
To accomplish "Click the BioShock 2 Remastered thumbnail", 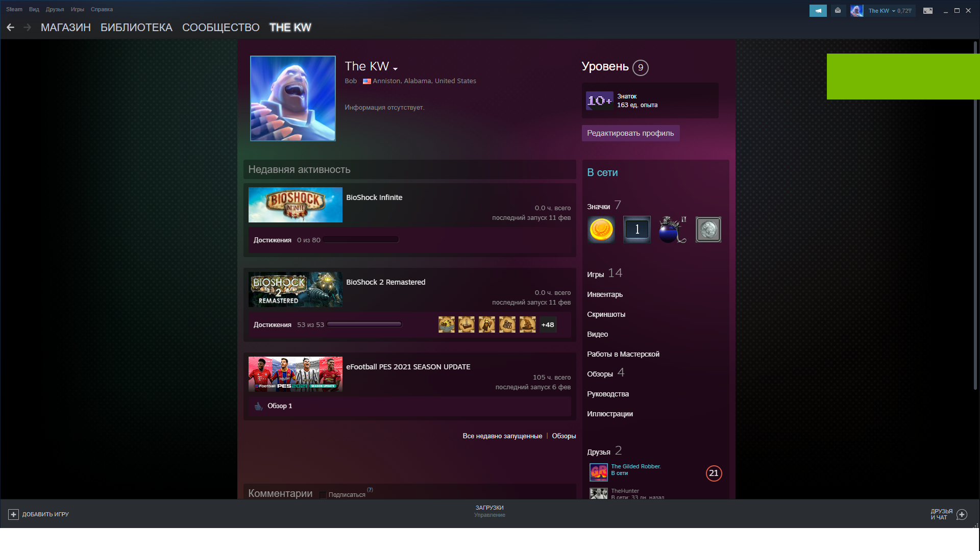I will tap(296, 289).
